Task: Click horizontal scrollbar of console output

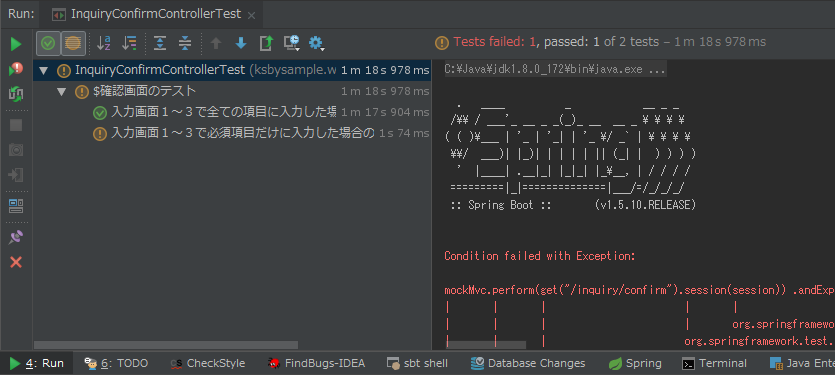Action: (485, 345)
